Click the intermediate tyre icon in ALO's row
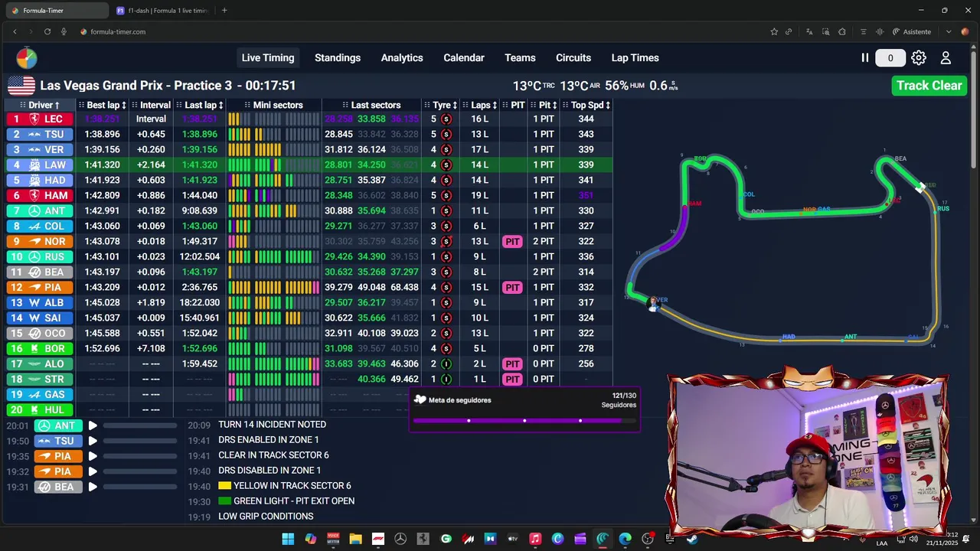This screenshot has width=980, height=551. 446,364
